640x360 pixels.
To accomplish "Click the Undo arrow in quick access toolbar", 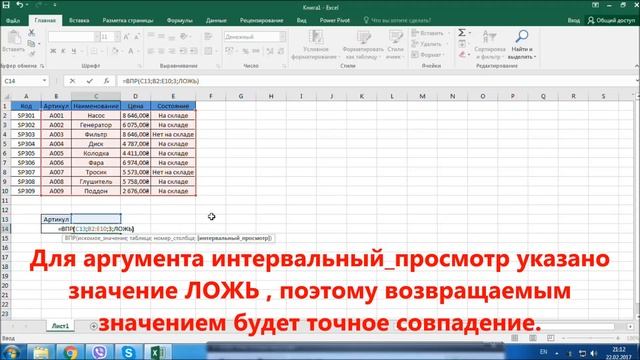I will [x=19, y=5].
